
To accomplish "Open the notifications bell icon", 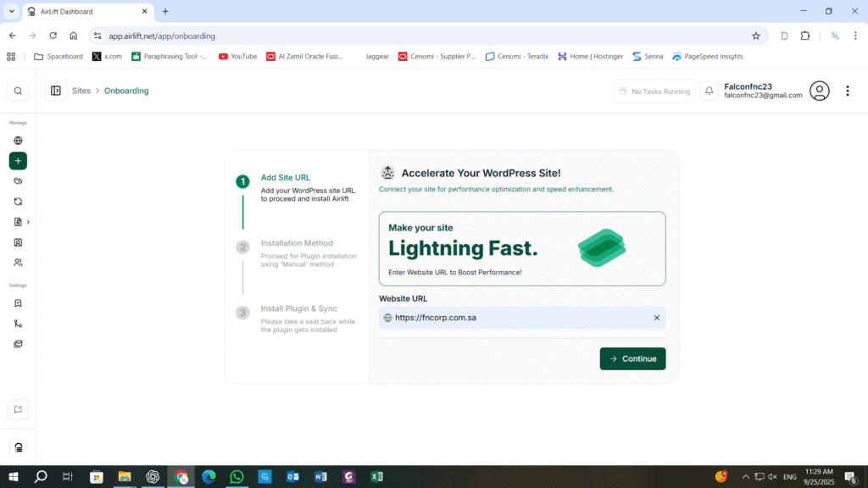I will pyautogui.click(x=709, y=91).
